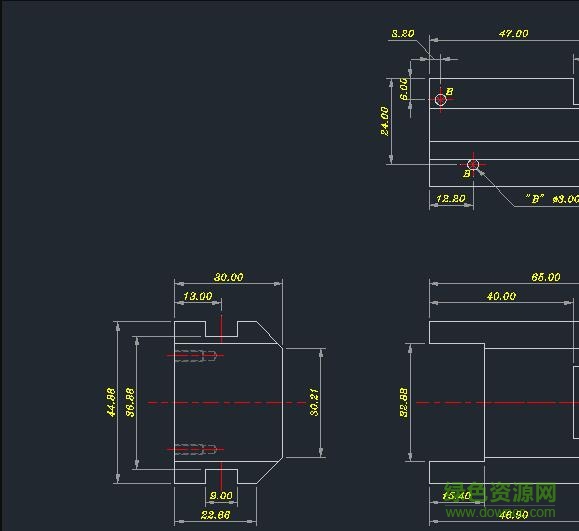Select the 13.00 dimension text

[x=198, y=296]
